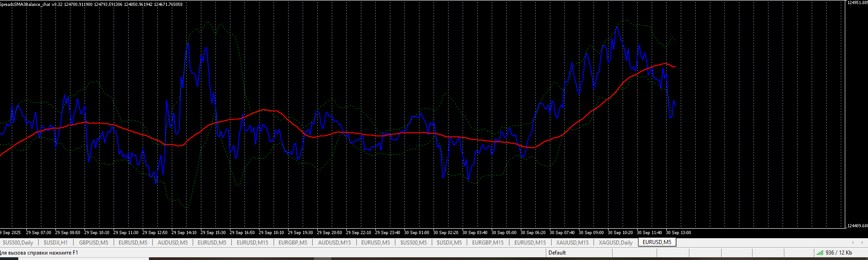This screenshot has width=868, height=260.
Task: Open the EURGBP,M15 chart tab
Action: tap(488, 243)
